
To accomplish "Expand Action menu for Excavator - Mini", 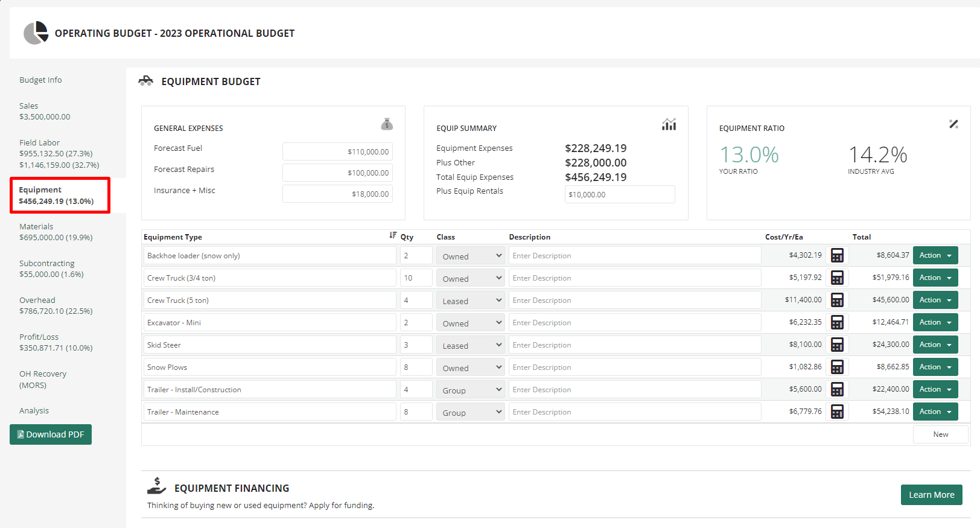I will pos(935,322).
